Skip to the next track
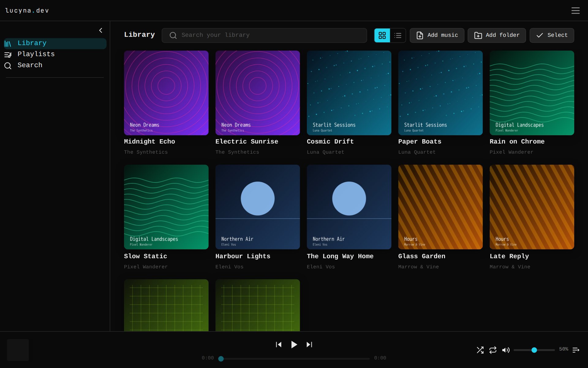The image size is (588, 368). click(x=309, y=345)
